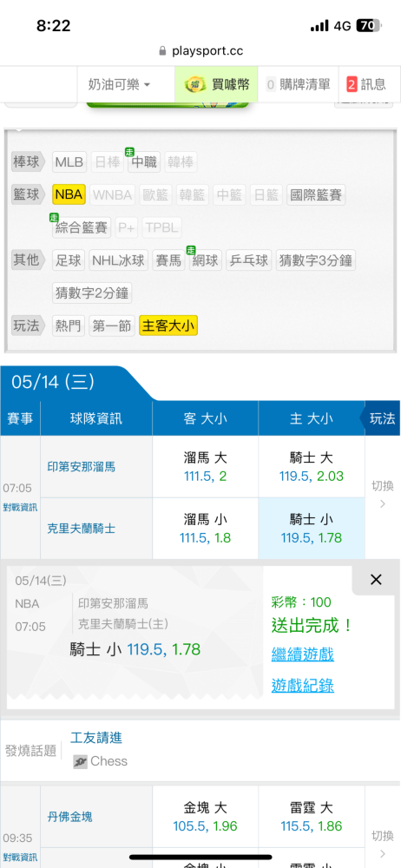Image resolution: width=401 pixels, height=868 pixels.
Task: Choose the NBA league filter
Action: pos(69,194)
